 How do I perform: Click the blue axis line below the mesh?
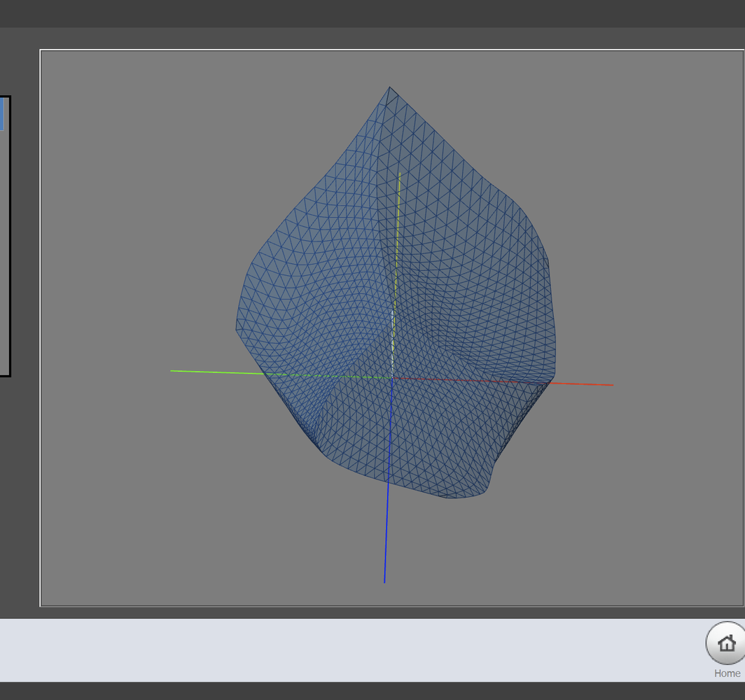[385, 546]
